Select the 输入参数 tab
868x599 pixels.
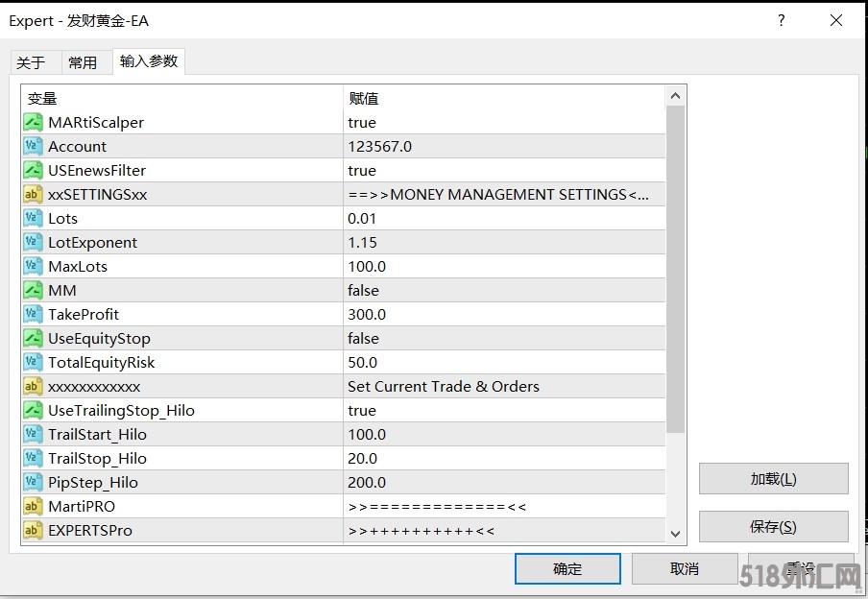(x=149, y=60)
